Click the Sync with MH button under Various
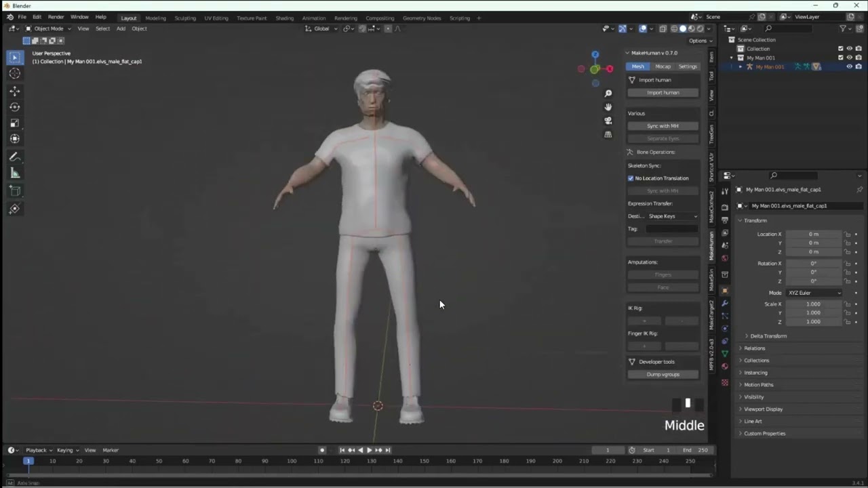This screenshot has height=488, width=868. pyautogui.click(x=663, y=126)
